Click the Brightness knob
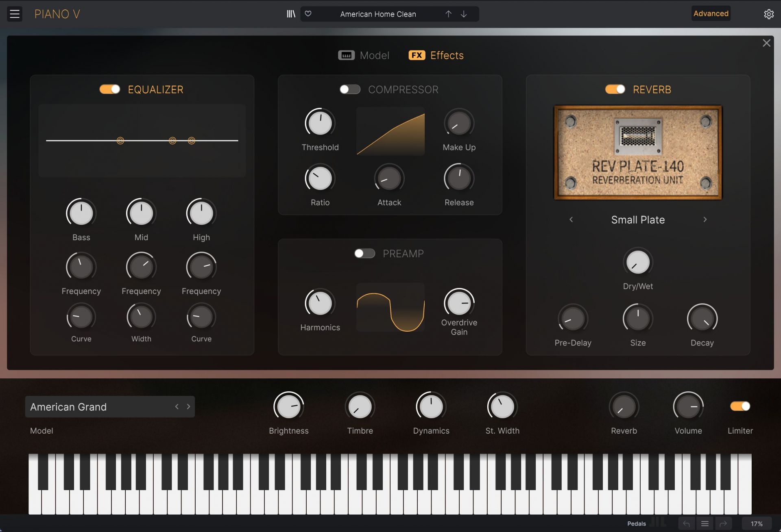This screenshot has width=781, height=532. point(289,406)
